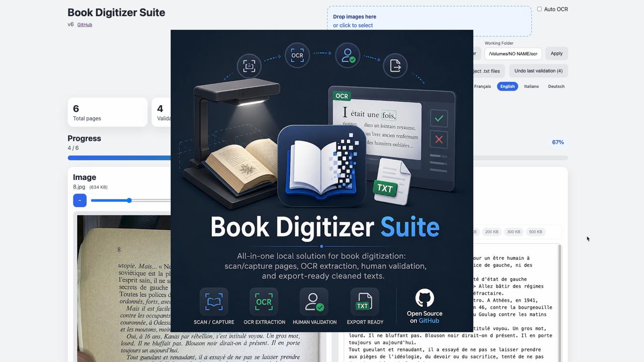
Task: Click the Human Validation feature icon
Action: pyautogui.click(x=314, y=302)
